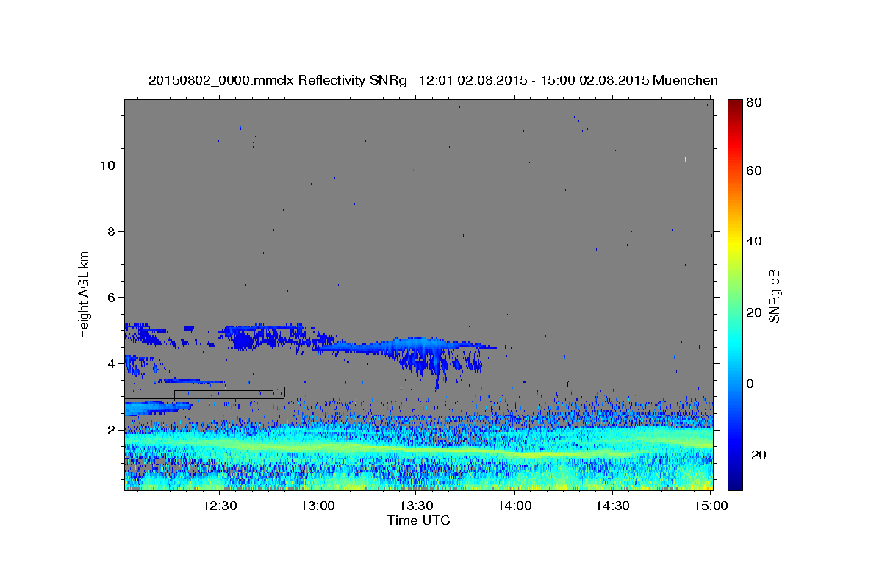Image resolution: width=882 pixels, height=588 pixels.
Task: Click the height tick label 4
Action: pyautogui.click(x=112, y=364)
